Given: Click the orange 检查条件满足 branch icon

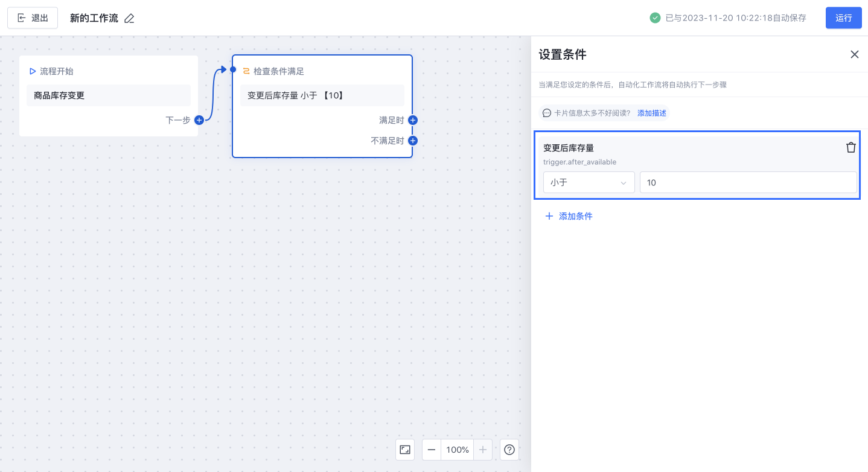Looking at the screenshot, I should pyautogui.click(x=246, y=71).
